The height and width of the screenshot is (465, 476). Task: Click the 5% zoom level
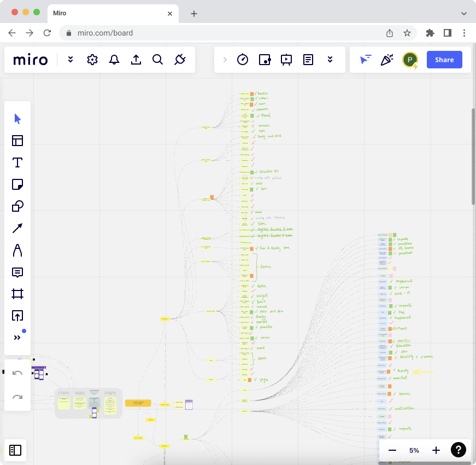click(414, 450)
